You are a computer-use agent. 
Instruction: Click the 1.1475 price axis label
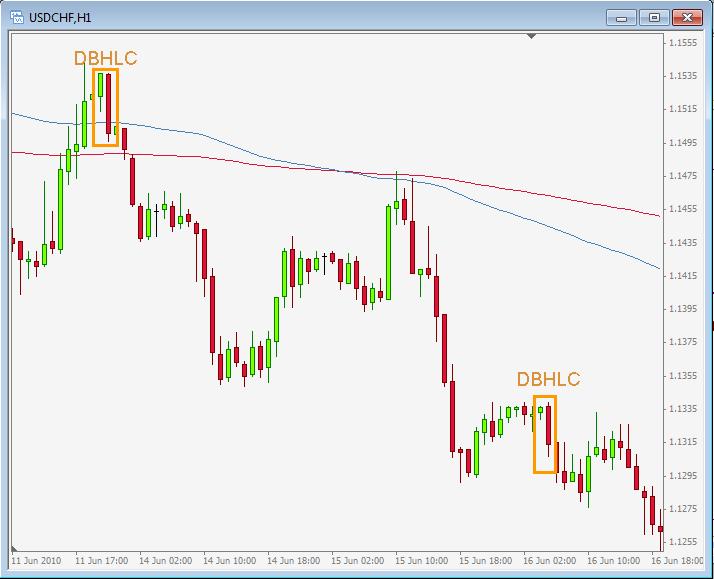point(683,176)
